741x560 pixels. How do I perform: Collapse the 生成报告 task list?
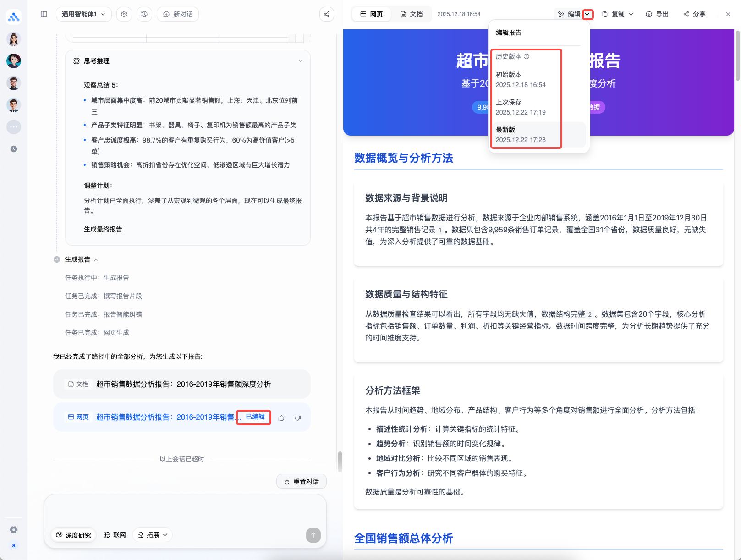pyautogui.click(x=96, y=260)
